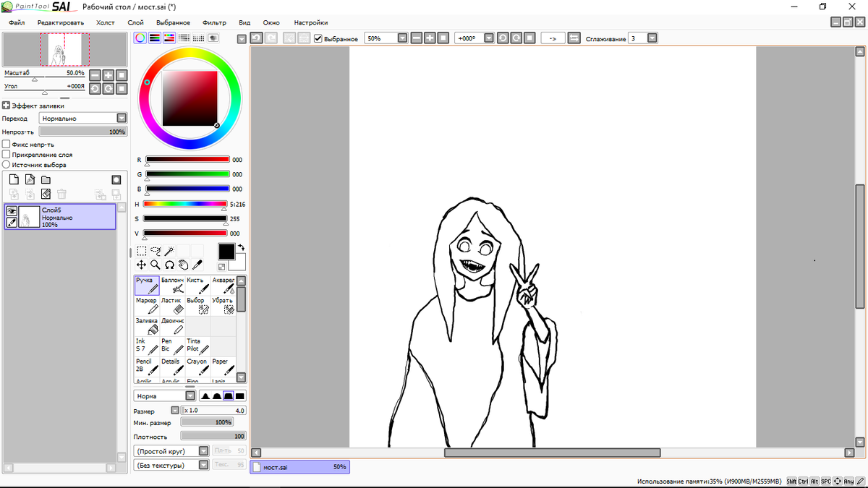This screenshot has height=488, width=868.
Task: Click the Плотность density slider
Action: pyautogui.click(x=213, y=436)
